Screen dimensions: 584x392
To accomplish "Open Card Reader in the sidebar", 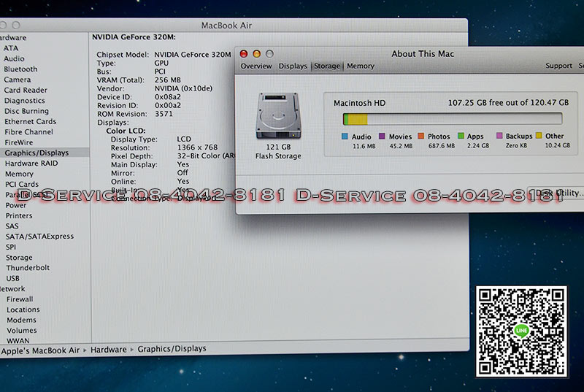I will point(26,90).
